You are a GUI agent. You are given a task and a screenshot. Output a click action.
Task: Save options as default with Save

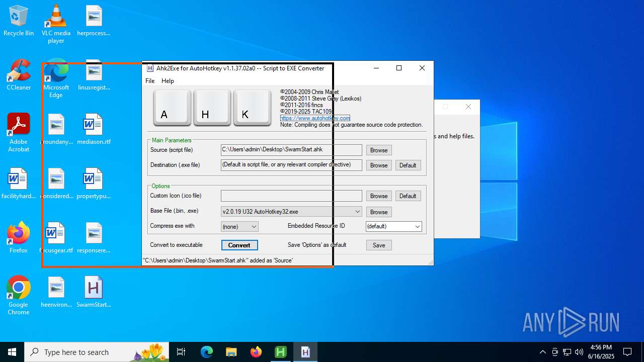pyautogui.click(x=379, y=245)
